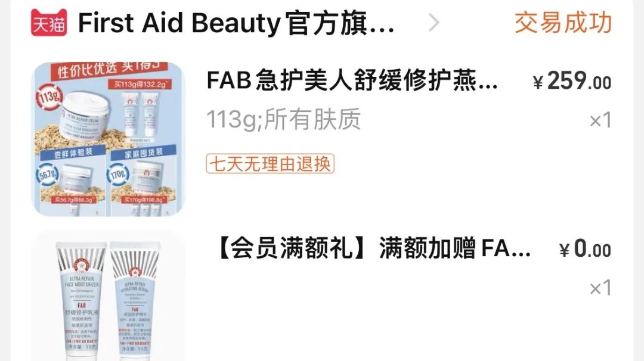Tap the Ultra Repair Hydrating Serum tube image
The width and height of the screenshot is (644, 361).
click(x=135, y=301)
